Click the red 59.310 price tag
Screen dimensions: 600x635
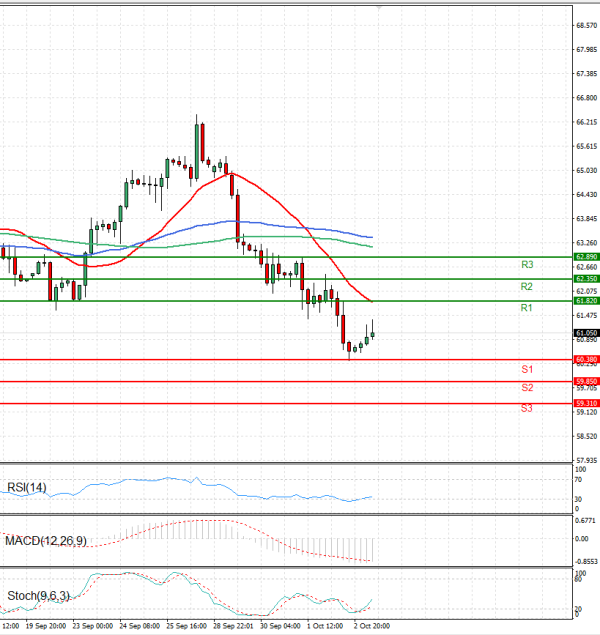586,403
